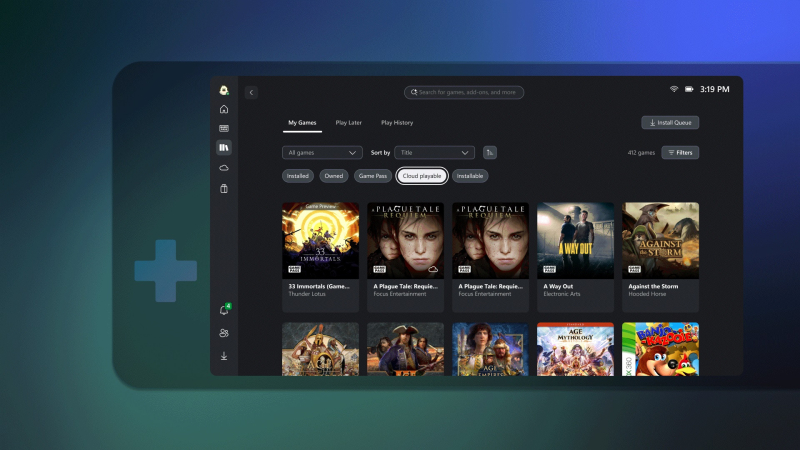Open the Filters panel button

click(x=680, y=153)
